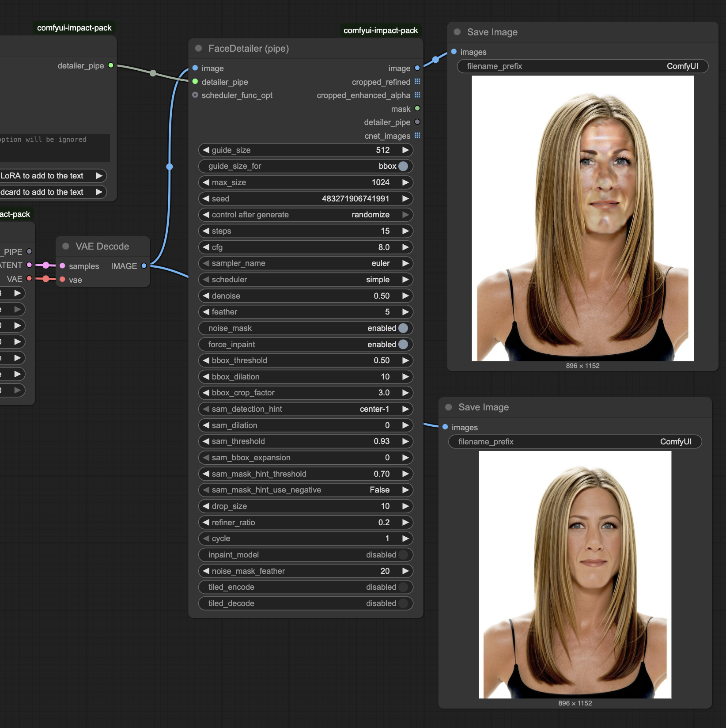The width and height of the screenshot is (726, 728).
Task: Toggle force_inpaint enabled switch
Action: pyautogui.click(x=403, y=344)
